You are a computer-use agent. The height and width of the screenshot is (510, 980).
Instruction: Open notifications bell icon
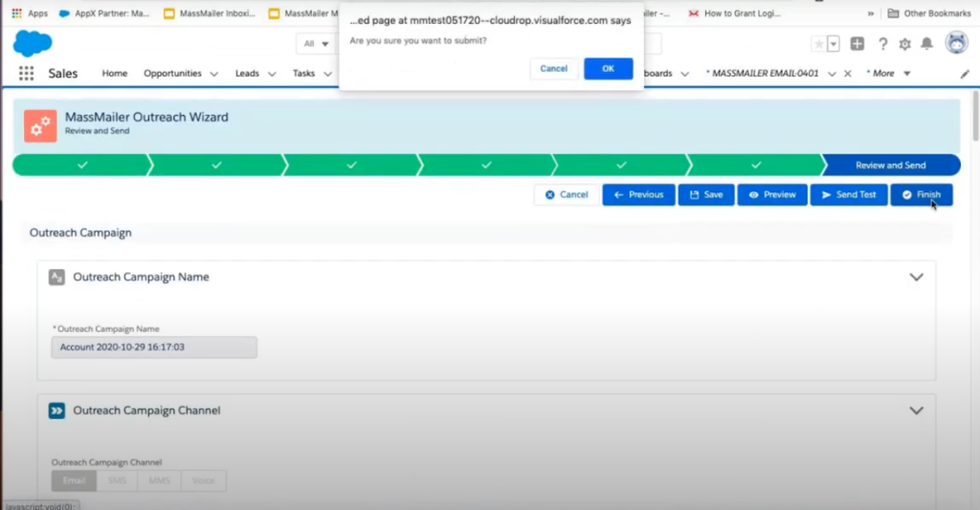tap(926, 44)
